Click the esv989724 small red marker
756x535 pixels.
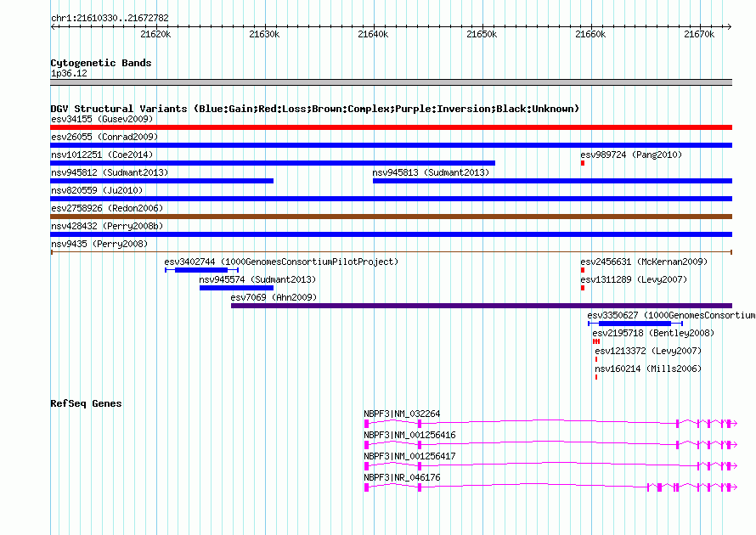click(583, 163)
